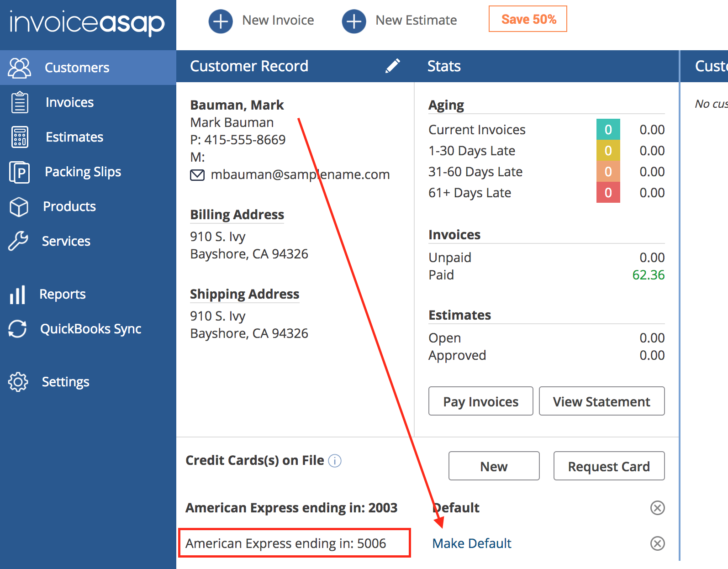Remove the American Express card ending in 5006
This screenshot has height=569, width=728.
[x=657, y=543]
